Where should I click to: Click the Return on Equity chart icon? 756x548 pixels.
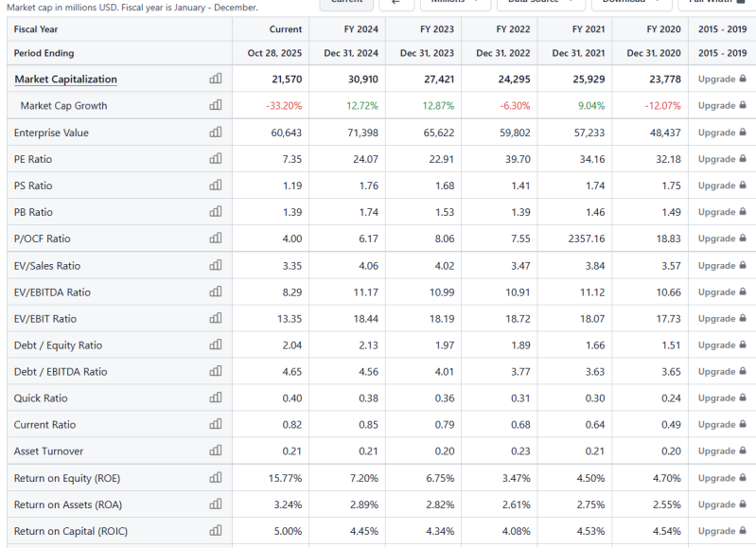click(x=215, y=478)
